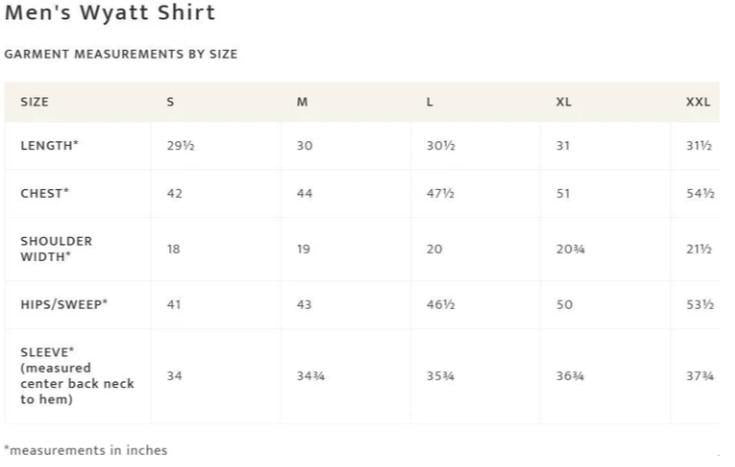Screen dimensions: 735x467
Task: Click the SLEEVE measurement description label
Action: 77,376
